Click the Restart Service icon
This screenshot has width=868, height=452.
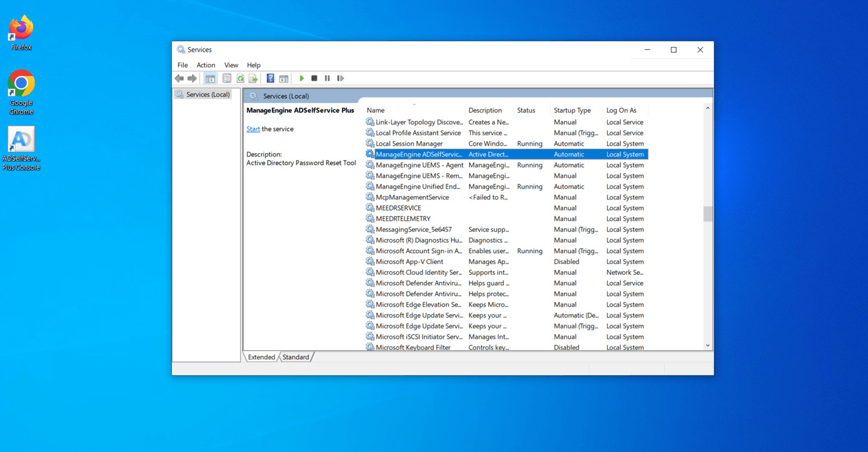point(341,78)
